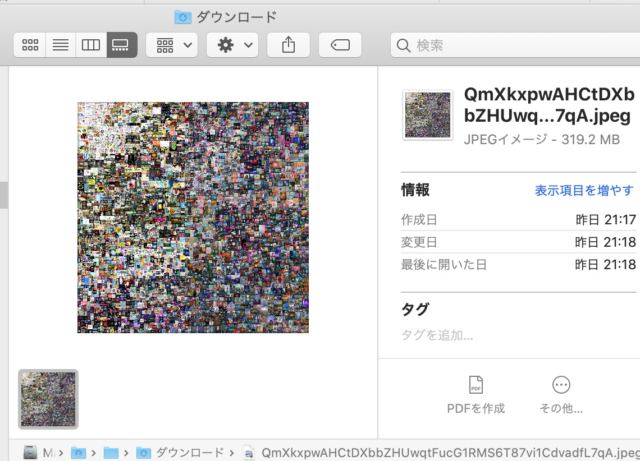Screen dimensions: 640x461
Task: Click the jpeg file entry in path bar
Action: (442, 452)
